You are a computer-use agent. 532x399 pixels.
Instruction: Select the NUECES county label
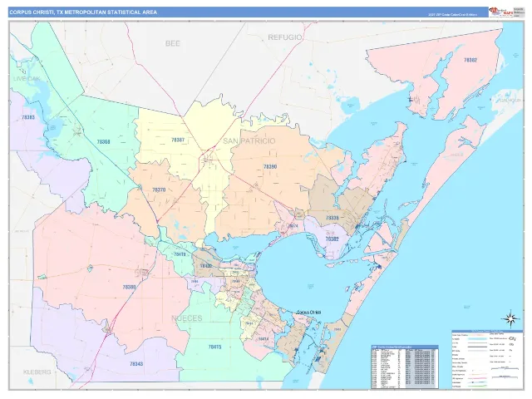click(x=186, y=318)
